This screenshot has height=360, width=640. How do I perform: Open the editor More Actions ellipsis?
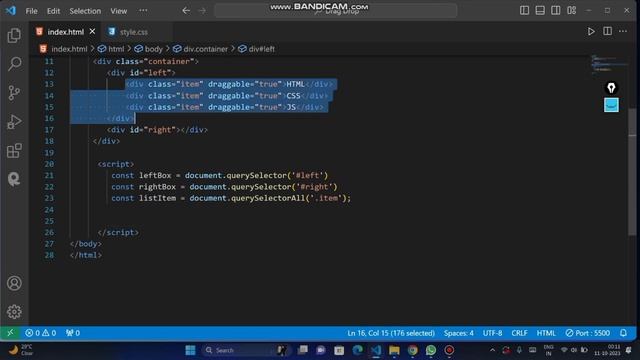(623, 31)
